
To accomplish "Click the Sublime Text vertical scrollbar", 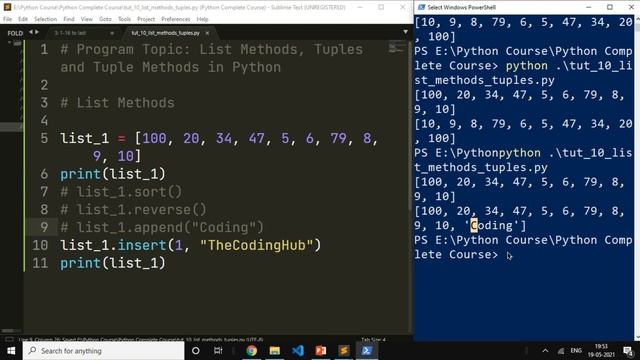I will pos(409,127).
